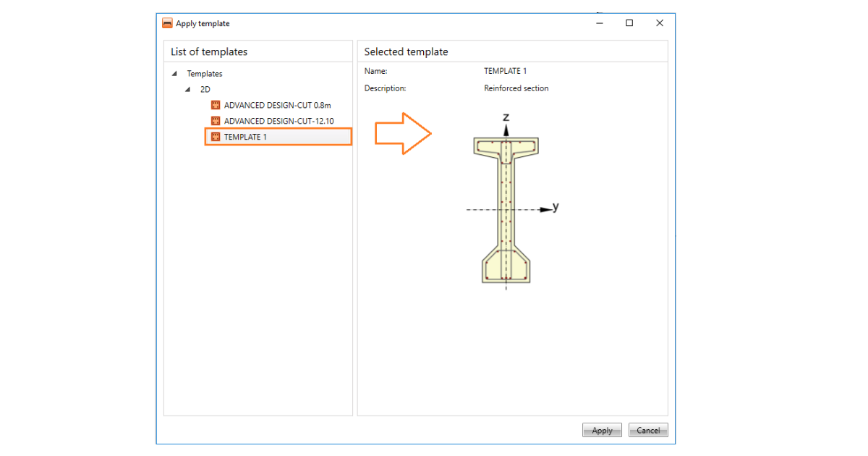
Task: Click the Reinforced section description text
Action: point(516,88)
